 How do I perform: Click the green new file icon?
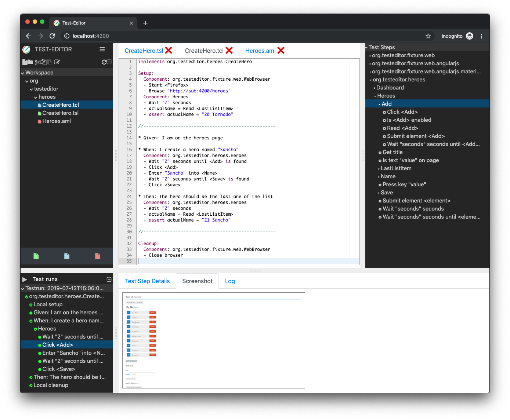click(36, 256)
